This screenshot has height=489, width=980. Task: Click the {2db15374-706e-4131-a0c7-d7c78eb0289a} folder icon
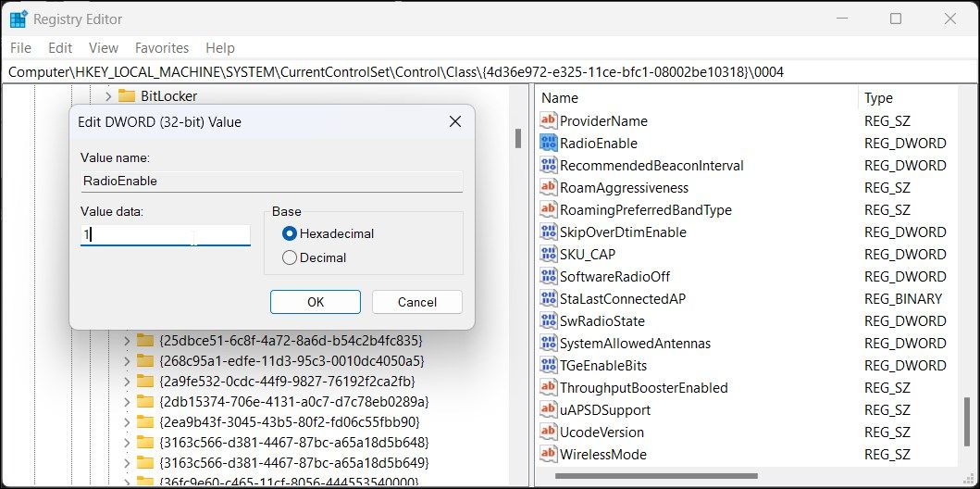point(145,401)
